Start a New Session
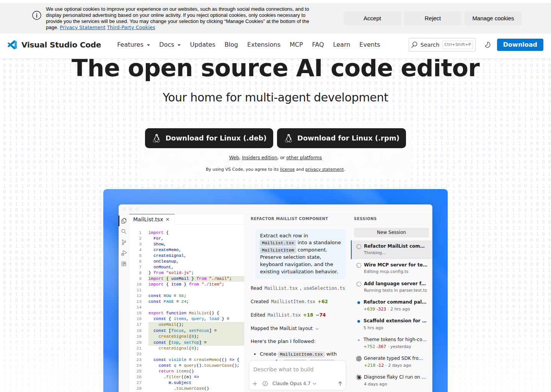This screenshot has width=551, height=392. [x=391, y=232]
